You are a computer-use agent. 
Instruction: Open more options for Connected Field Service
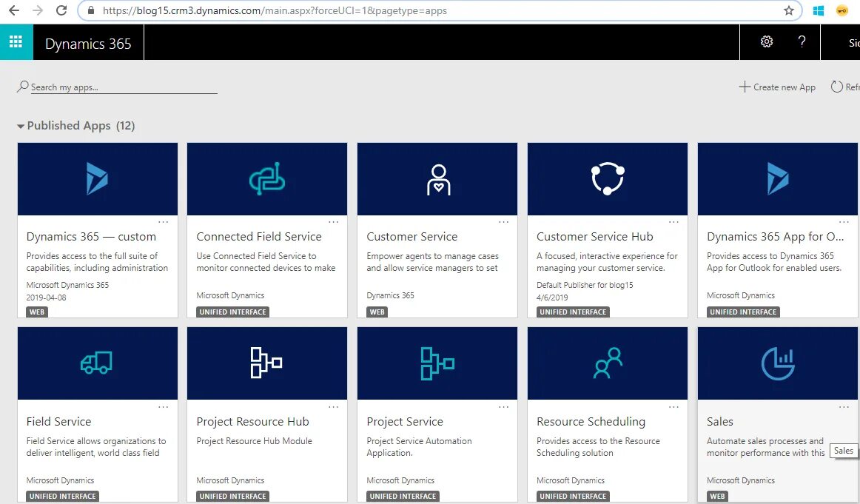(334, 222)
